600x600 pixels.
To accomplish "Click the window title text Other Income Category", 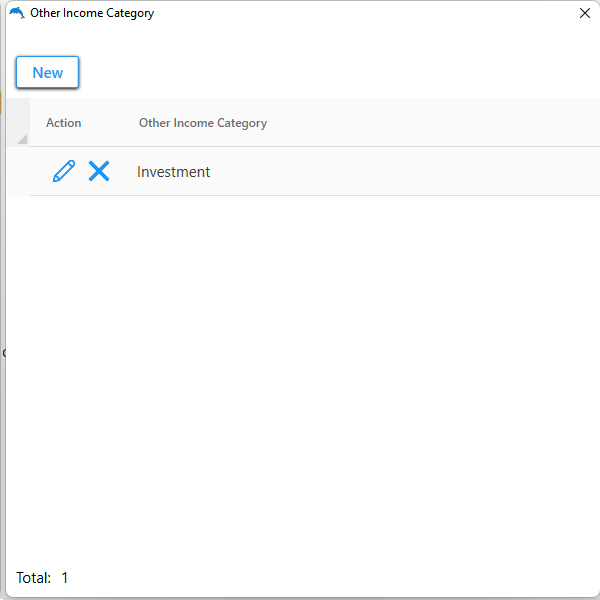I will click(x=92, y=14).
